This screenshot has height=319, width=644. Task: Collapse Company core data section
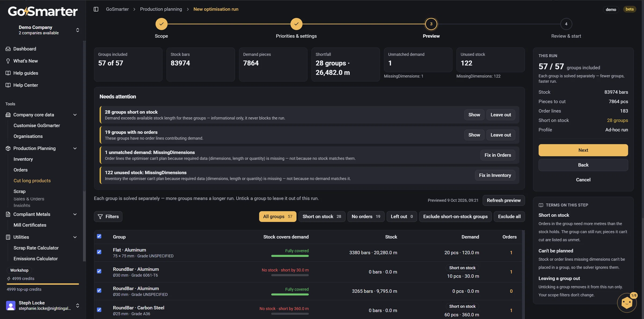75,115
